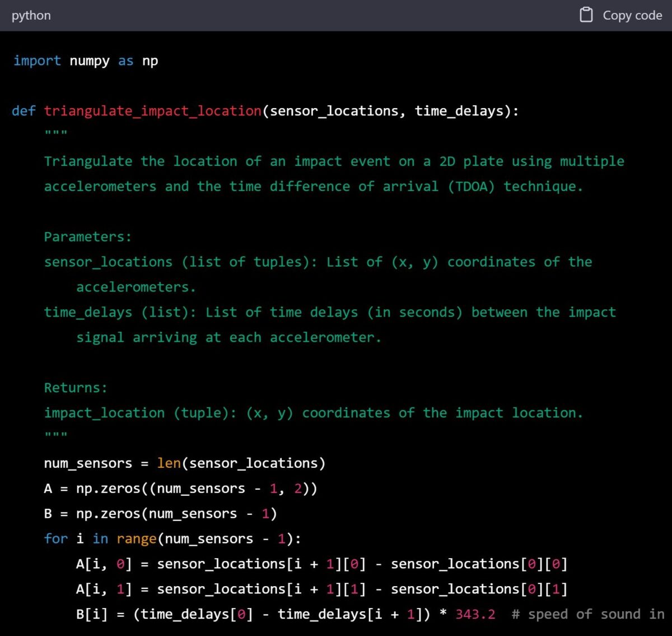This screenshot has width=672, height=636.
Task: Click the 'num_sensors = len(sensor_locations)' line
Action: (185, 463)
